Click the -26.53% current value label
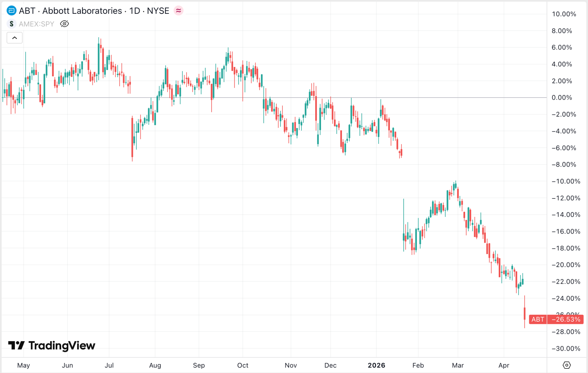Screen dimensions: 588x373 coord(566,319)
